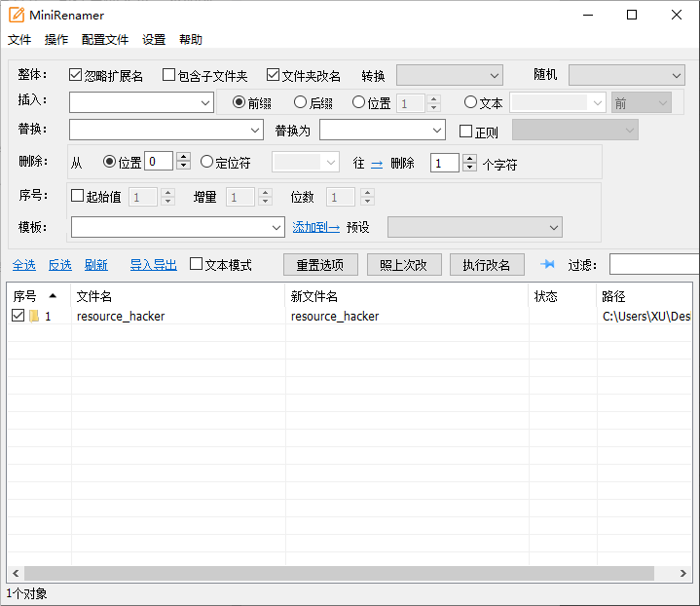Screen dimensions: 700x606
Task: Enable the 包含子文件夹 checkbox
Action: [169, 75]
